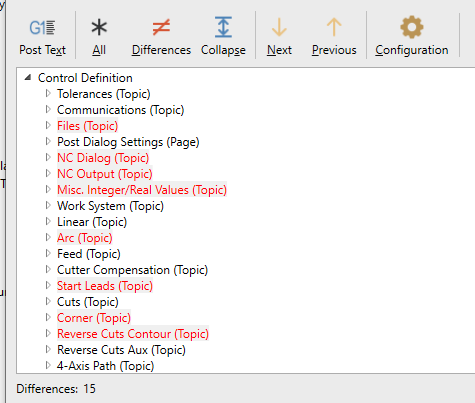Collapse the tree using Collapse icon

tap(223, 36)
